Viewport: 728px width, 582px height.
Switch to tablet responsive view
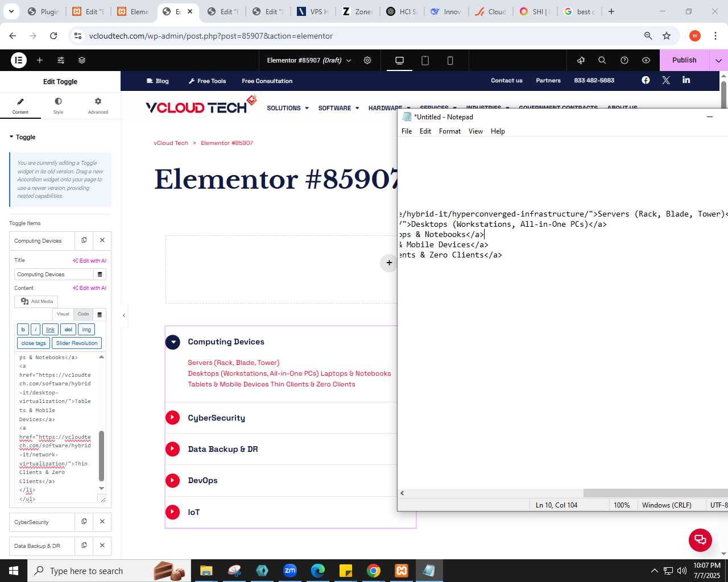point(425,60)
